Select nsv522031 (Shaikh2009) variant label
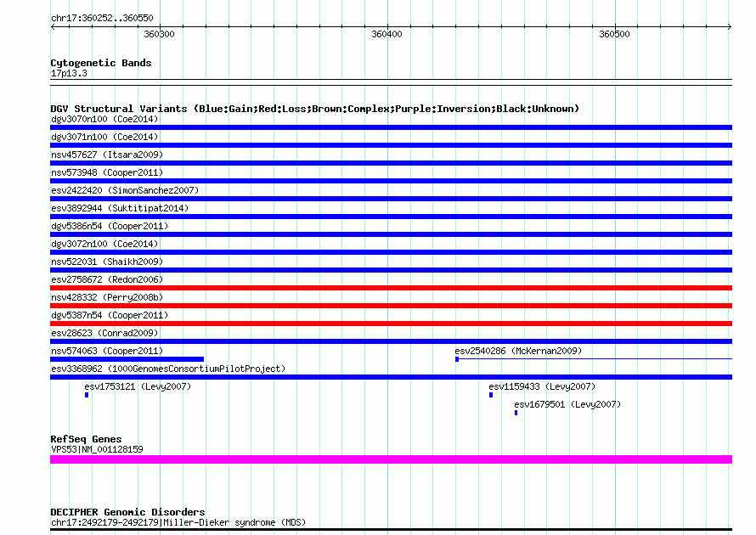Image resolution: width=756 pixels, height=535 pixels. click(107, 262)
